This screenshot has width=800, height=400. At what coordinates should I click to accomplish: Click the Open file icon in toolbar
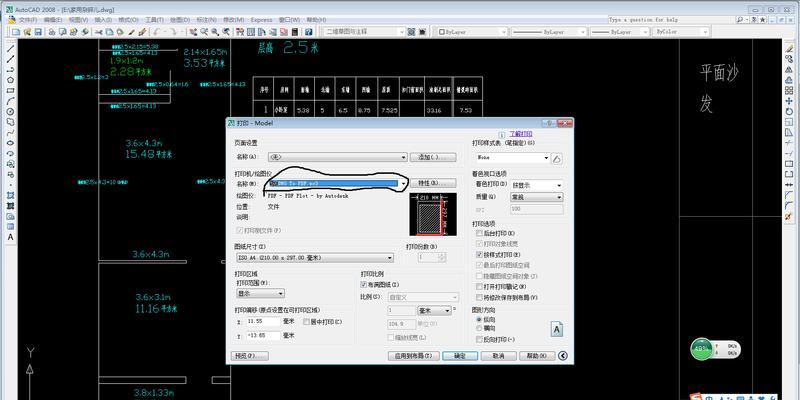[27, 32]
